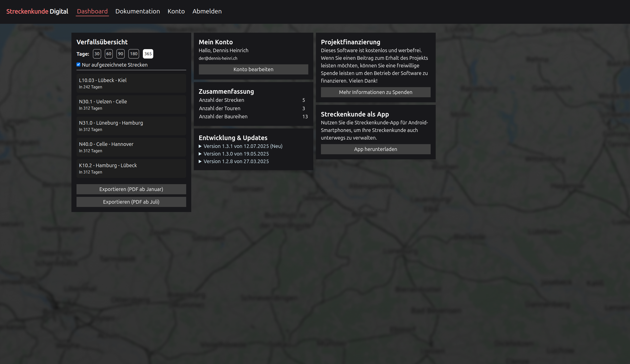Select the 30 days filter
The width and height of the screenshot is (630, 364).
(x=97, y=54)
